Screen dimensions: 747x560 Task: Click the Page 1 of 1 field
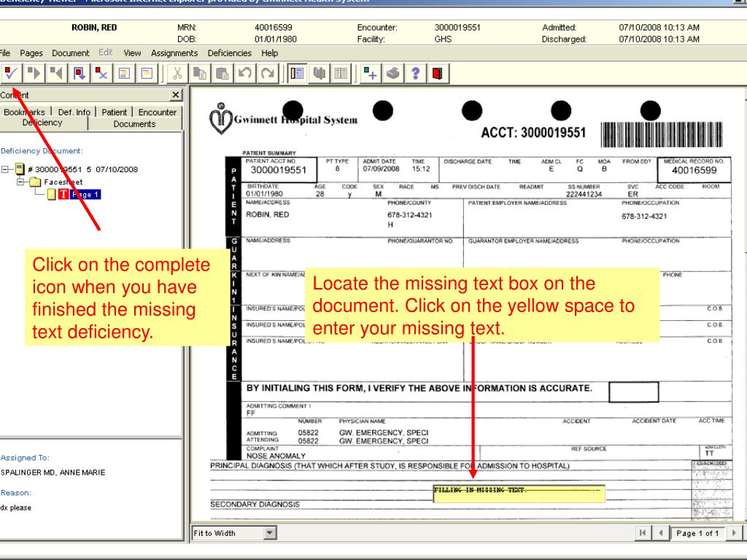(697, 533)
